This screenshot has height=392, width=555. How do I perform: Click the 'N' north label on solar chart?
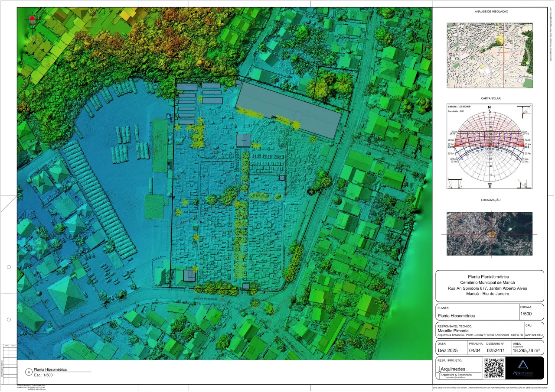click(x=490, y=107)
